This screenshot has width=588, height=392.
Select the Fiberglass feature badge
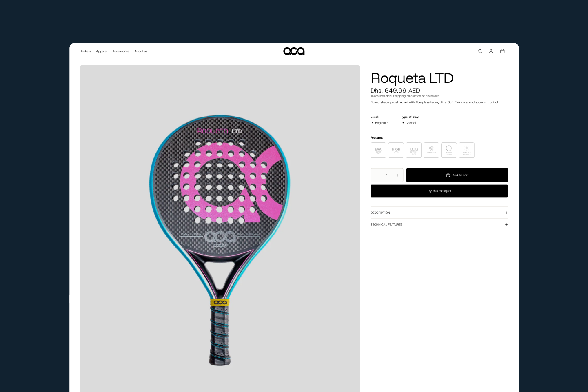point(431,150)
